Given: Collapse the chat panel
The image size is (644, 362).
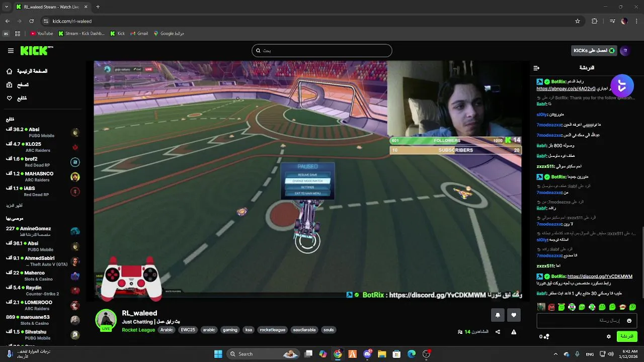Looking at the screenshot, I should pos(536,68).
